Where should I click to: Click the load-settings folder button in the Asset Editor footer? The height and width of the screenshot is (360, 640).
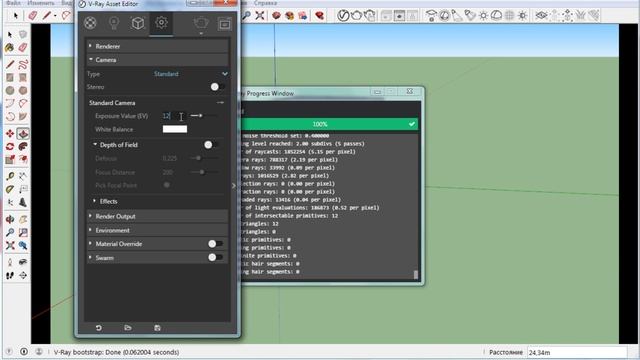coord(128,328)
